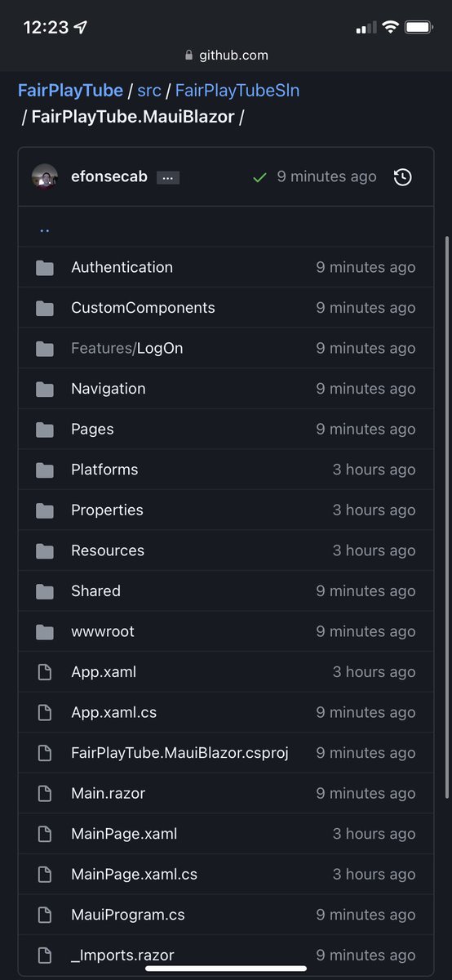Viewport: 452px width, 980px height.
Task: Click the Authentication folder icon
Action: (x=45, y=268)
